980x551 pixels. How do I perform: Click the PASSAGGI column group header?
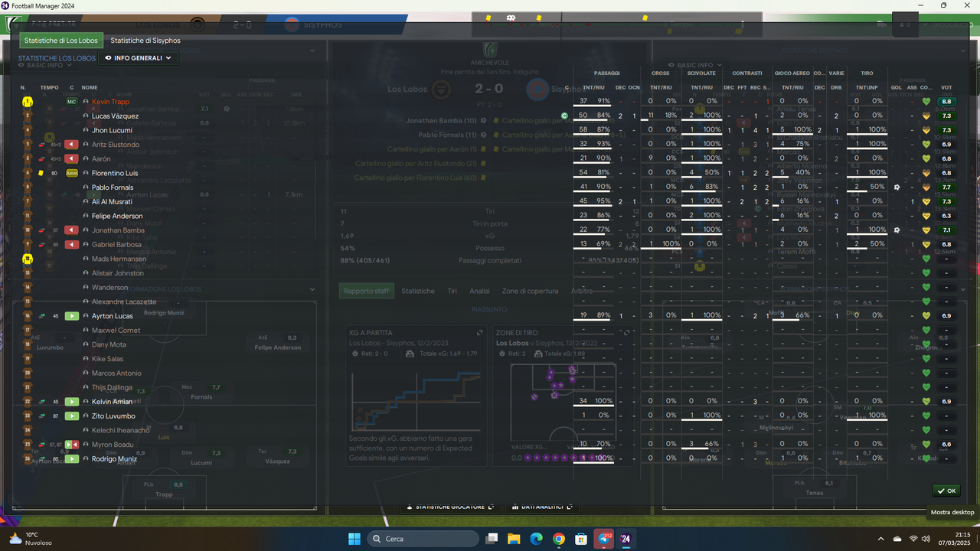[x=607, y=73]
